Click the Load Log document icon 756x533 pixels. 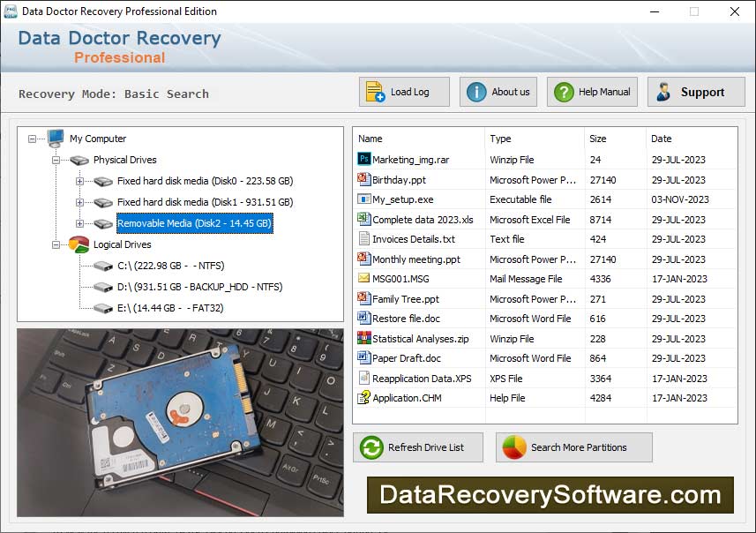[375, 92]
